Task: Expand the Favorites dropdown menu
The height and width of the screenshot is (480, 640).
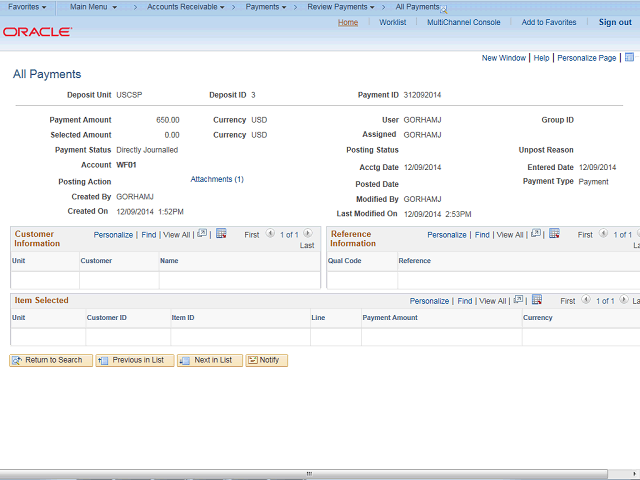Action: point(27,7)
